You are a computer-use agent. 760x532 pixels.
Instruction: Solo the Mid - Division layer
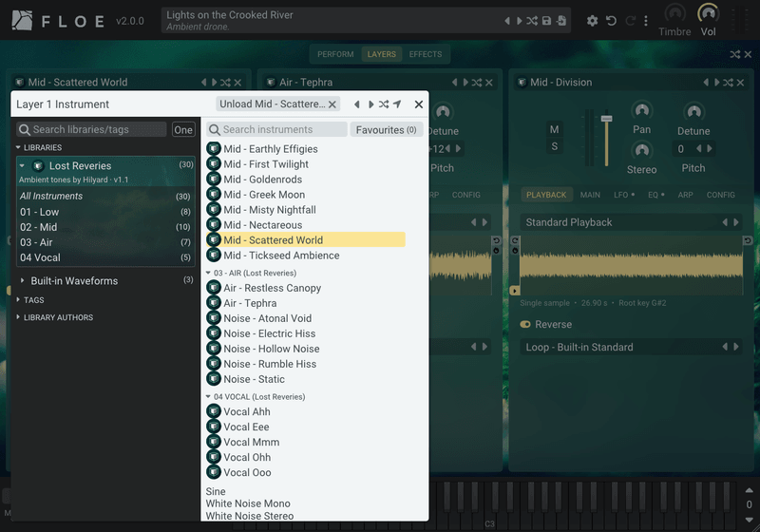pos(555,146)
